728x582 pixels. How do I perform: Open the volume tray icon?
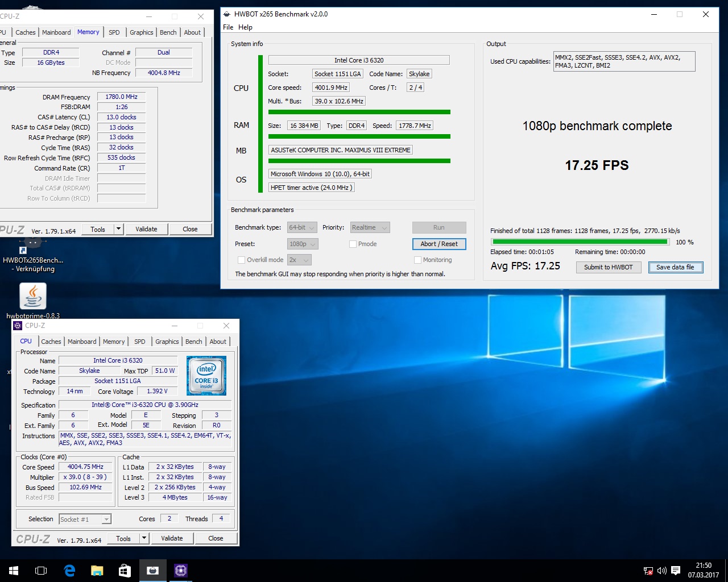click(662, 571)
